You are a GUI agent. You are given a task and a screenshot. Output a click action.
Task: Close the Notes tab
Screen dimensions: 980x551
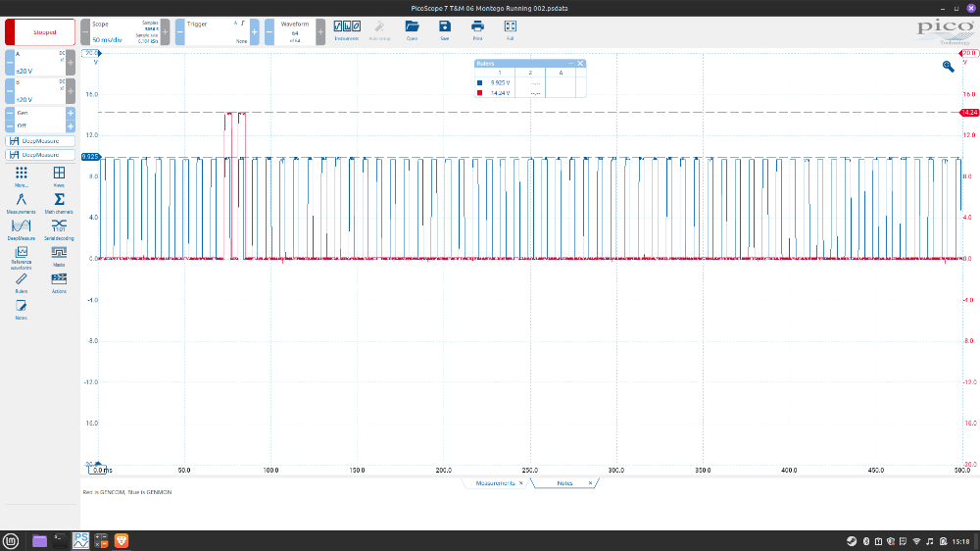pyautogui.click(x=590, y=482)
